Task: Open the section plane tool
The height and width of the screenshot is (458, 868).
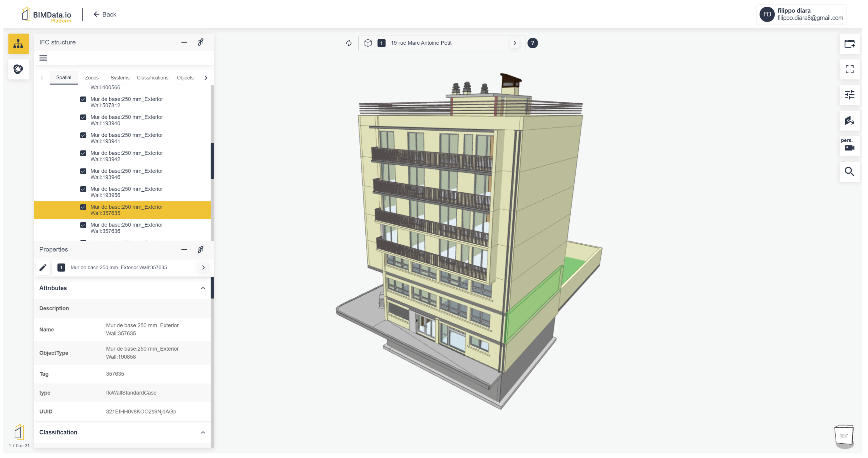Action: tap(849, 120)
